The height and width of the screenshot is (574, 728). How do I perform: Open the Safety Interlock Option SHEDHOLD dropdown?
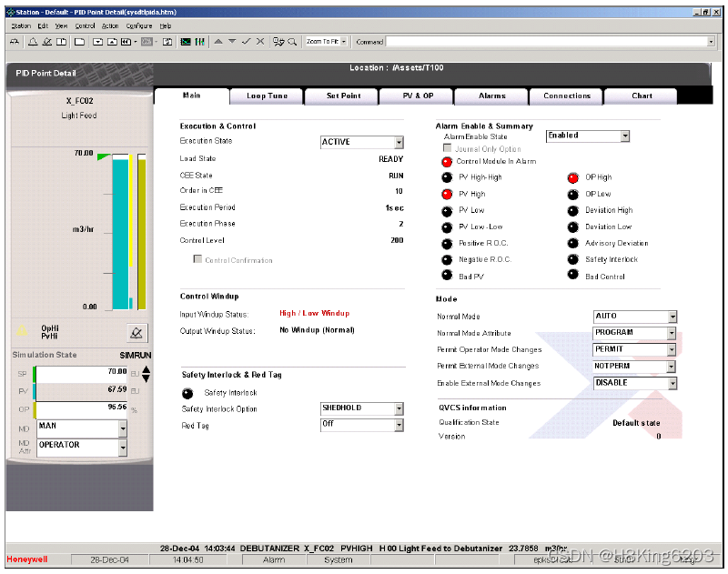(361, 408)
